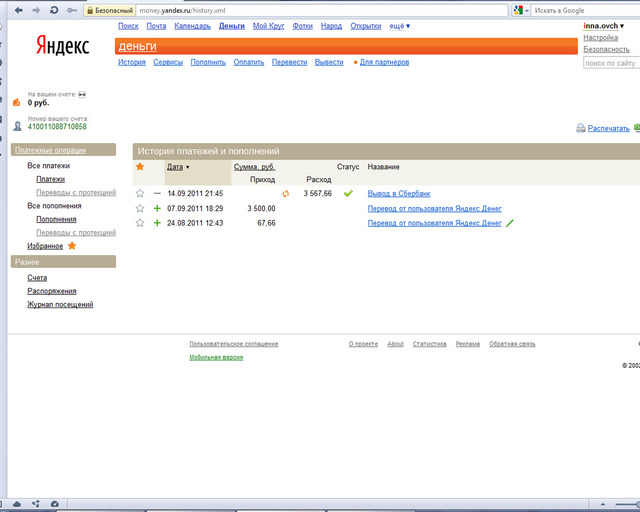The height and width of the screenshot is (512, 640).
Task: Open the Для партнеров link
Action: [x=384, y=62]
